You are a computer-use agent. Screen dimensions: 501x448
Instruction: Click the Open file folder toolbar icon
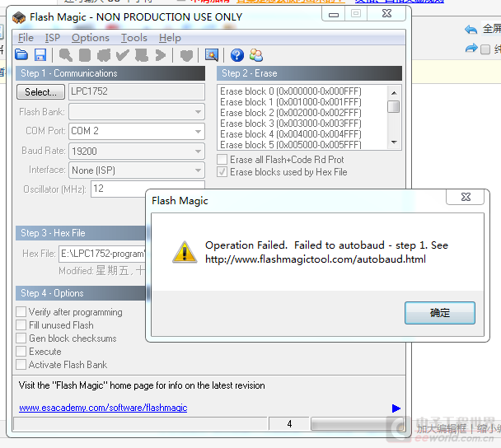(21, 55)
